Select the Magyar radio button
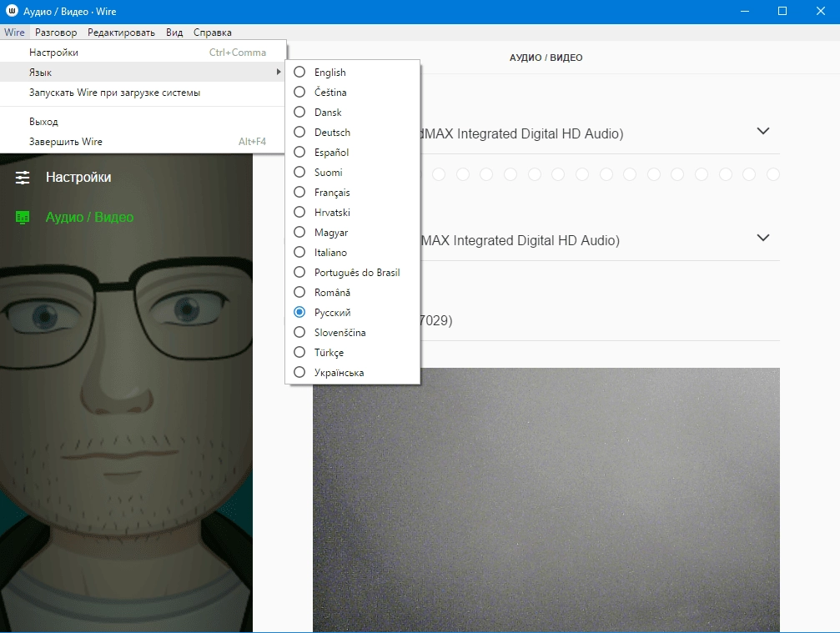 coord(299,232)
